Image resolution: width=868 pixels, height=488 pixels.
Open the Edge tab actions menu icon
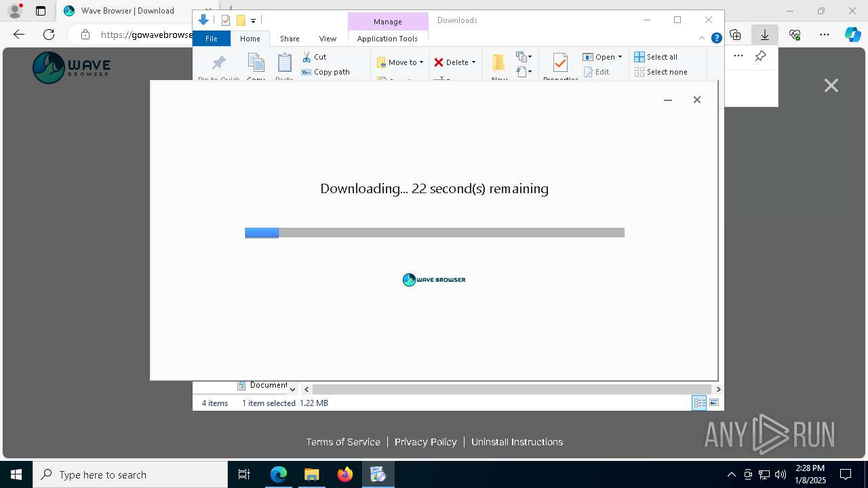click(41, 11)
